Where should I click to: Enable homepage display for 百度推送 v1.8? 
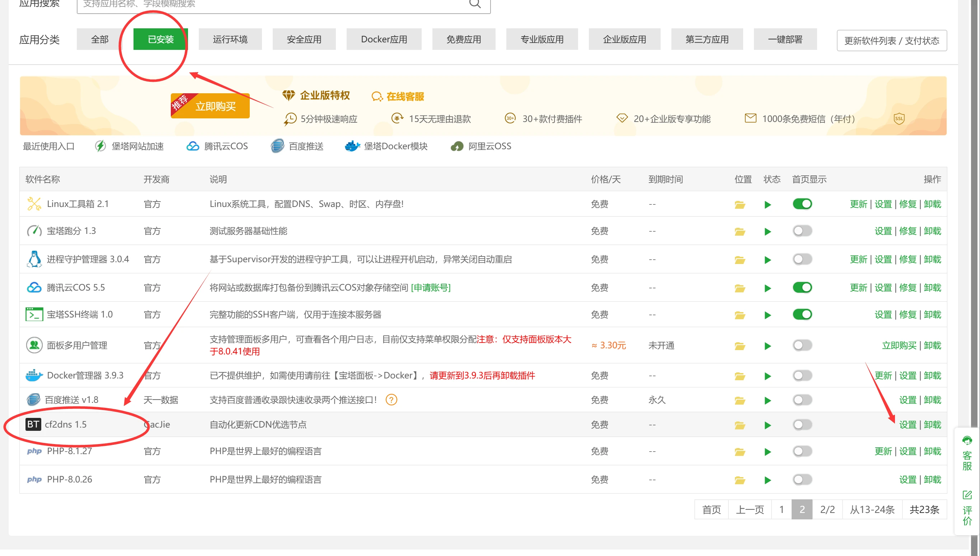pos(802,400)
